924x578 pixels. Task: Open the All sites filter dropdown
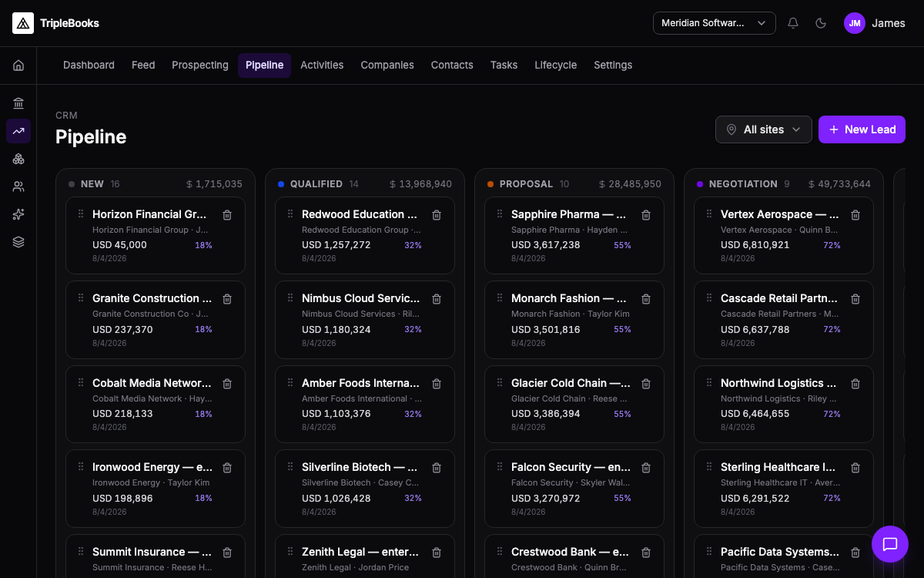(x=764, y=129)
